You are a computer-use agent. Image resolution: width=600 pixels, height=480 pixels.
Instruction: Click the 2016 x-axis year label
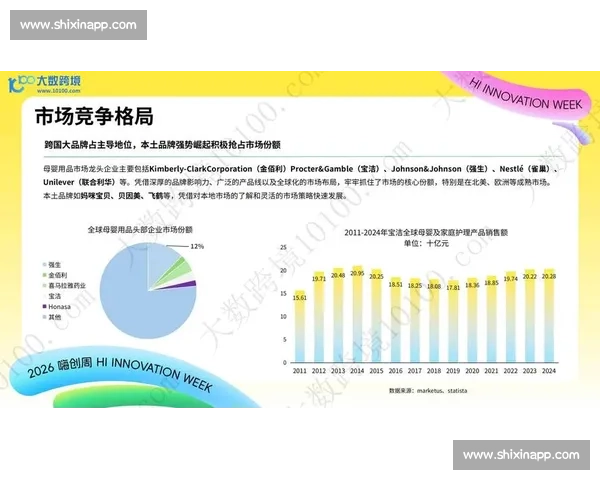pos(395,371)
